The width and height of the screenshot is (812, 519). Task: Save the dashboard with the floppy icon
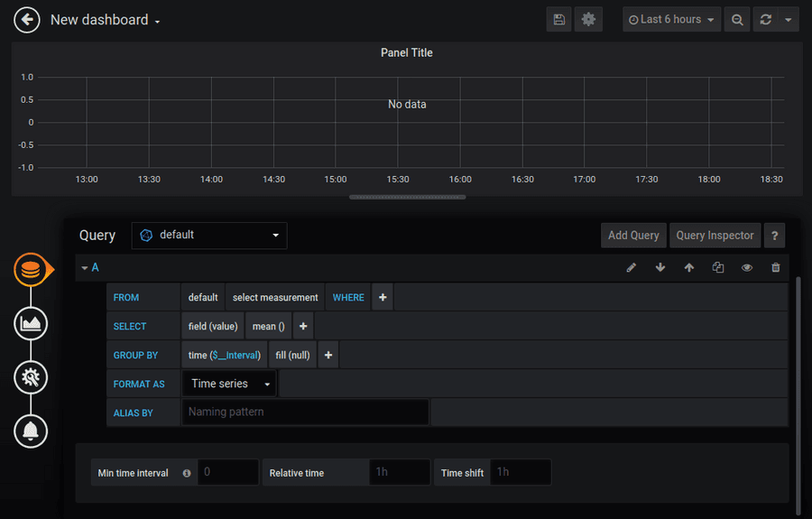(558, 20)
